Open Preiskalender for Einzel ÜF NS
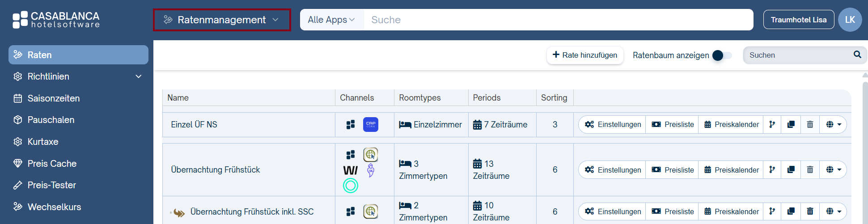Screen dimensions: 868x224 [x=731, y=125]
